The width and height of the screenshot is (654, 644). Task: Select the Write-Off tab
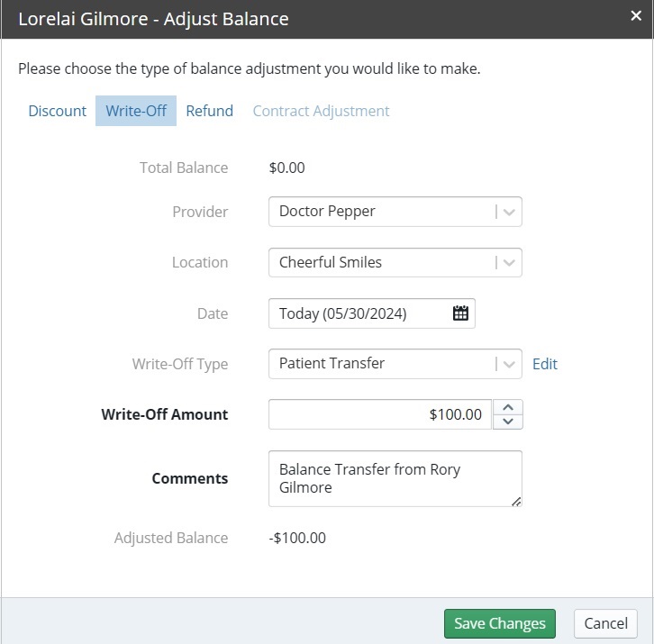pyautogui.click(x=136, y=111)
